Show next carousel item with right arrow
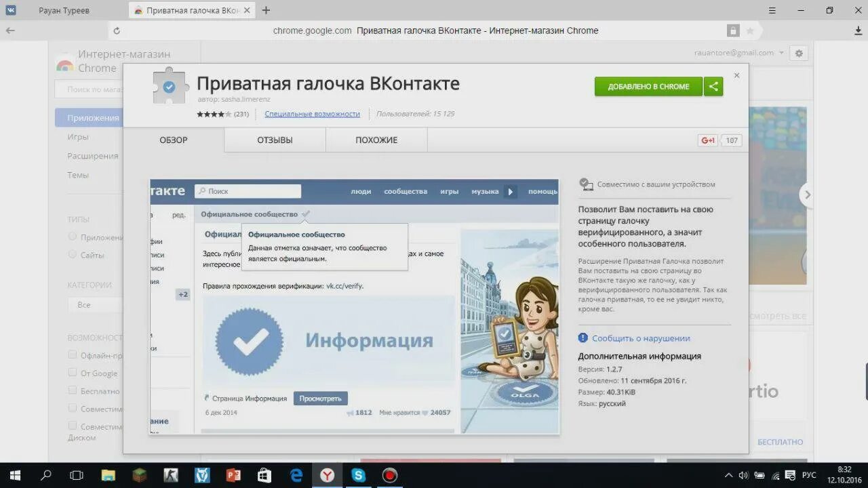The height and width of the screenshot is (488, 868). pyautogui.click(x=807, y=195)
